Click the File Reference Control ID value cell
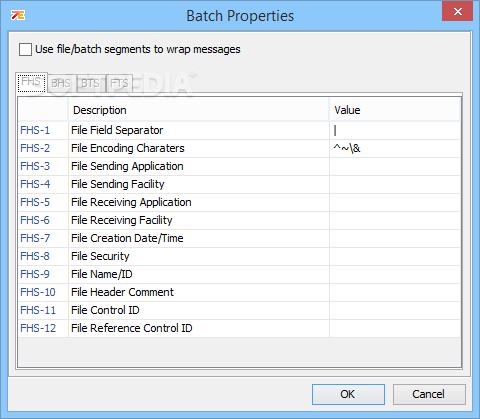 [395, 328]
